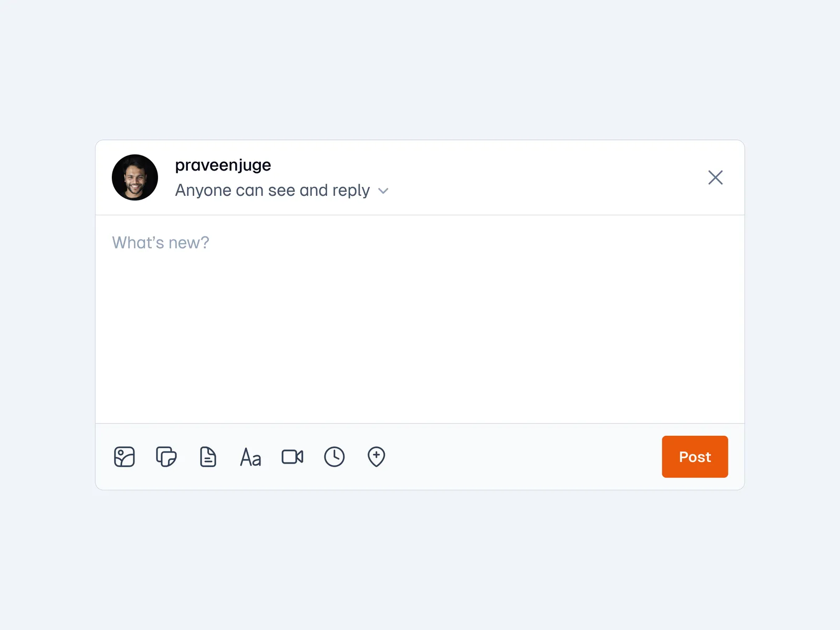Open text formatting with the Aa icon

click(250, 457)
